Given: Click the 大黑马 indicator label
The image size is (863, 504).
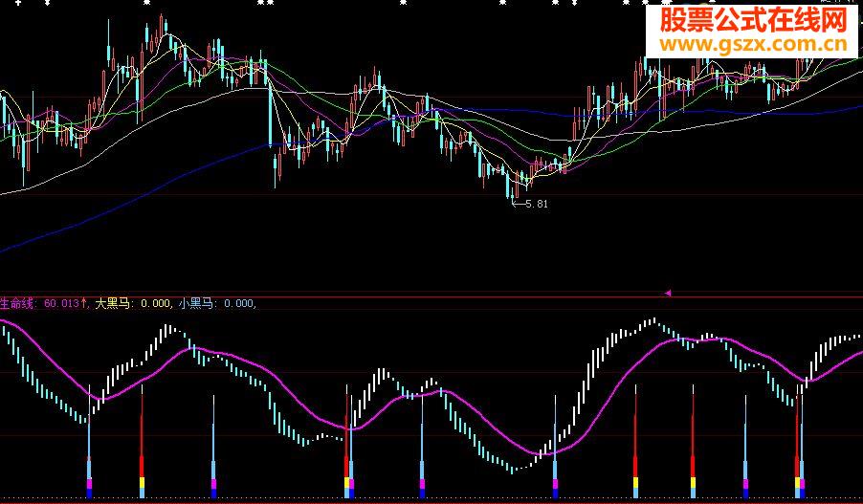Looking at the screenshot, I should [x=114, y=303].
